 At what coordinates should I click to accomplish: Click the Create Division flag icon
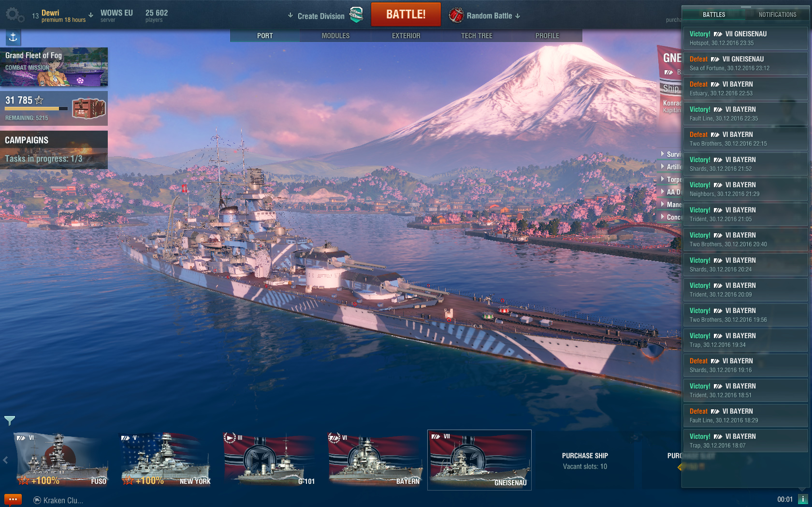pyautogui.click(x=356, y=15)
